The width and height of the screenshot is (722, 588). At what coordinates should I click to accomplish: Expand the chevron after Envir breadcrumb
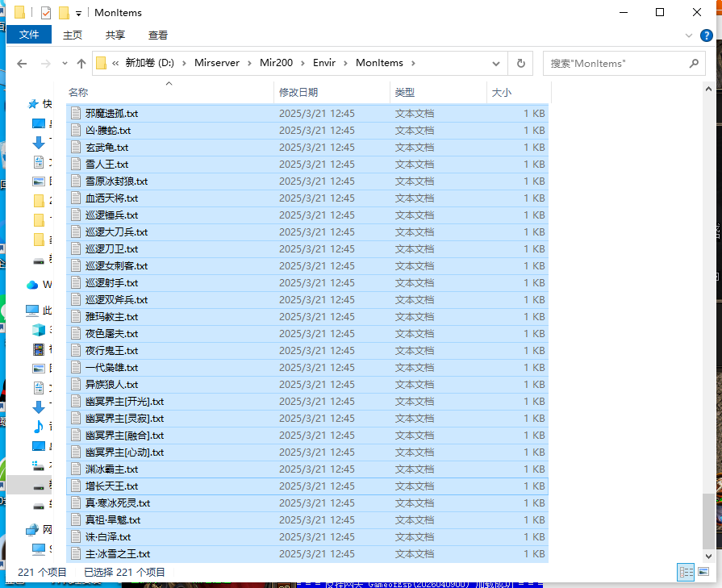pos(345,63)
